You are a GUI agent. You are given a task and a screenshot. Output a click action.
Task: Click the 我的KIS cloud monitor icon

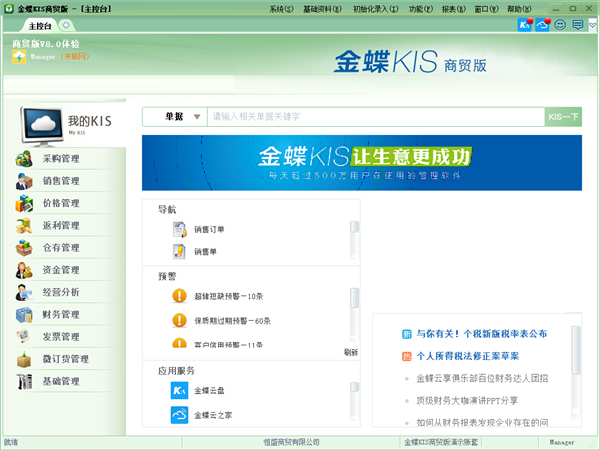coord(42,126)
